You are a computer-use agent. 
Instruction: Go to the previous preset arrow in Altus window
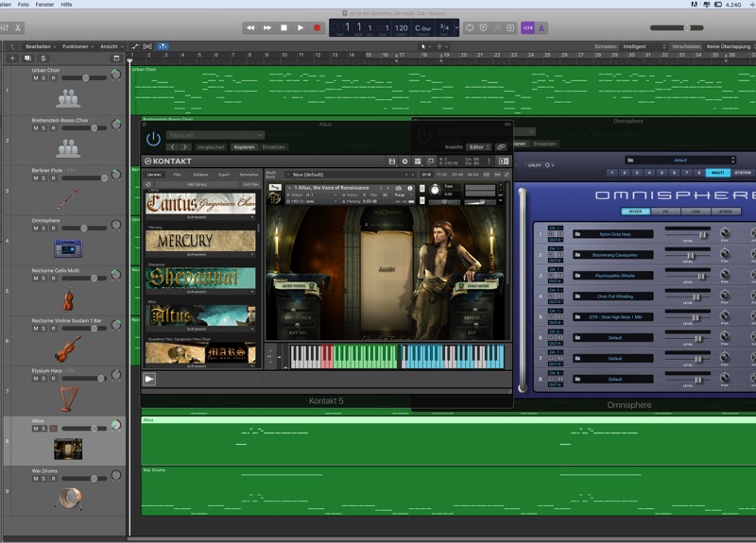click(x=173, y=147)
